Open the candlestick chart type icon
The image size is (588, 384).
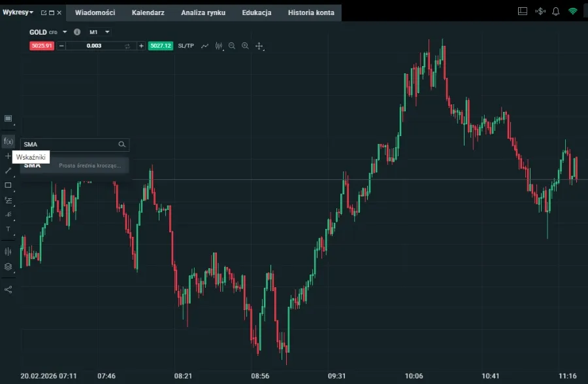219,46
